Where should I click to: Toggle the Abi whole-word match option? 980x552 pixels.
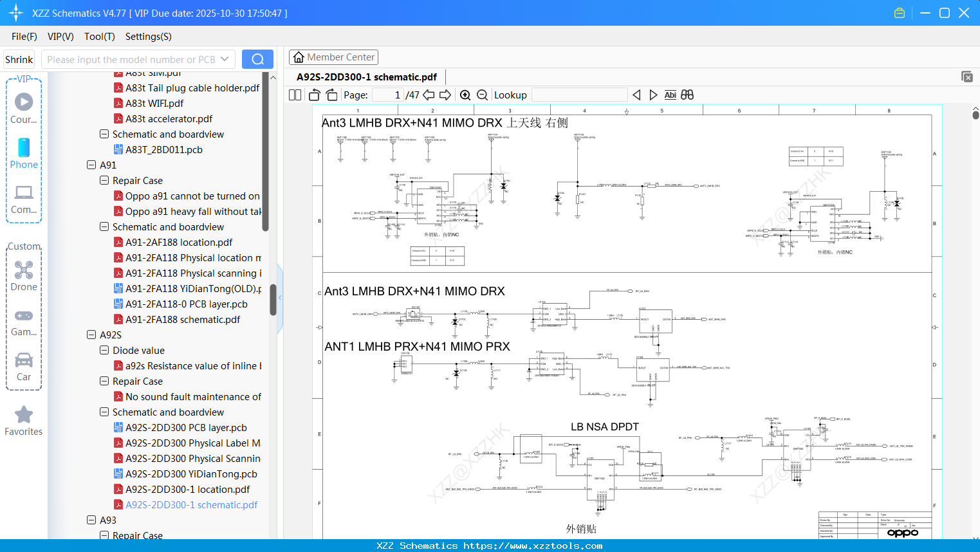coord(670,95)
